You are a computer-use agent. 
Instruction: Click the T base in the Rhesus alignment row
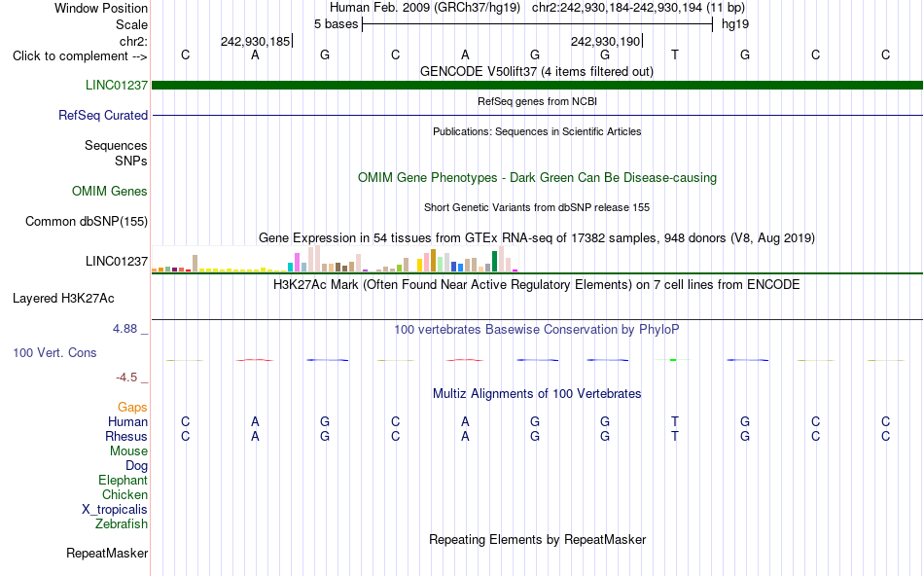(x=675, y=436)
